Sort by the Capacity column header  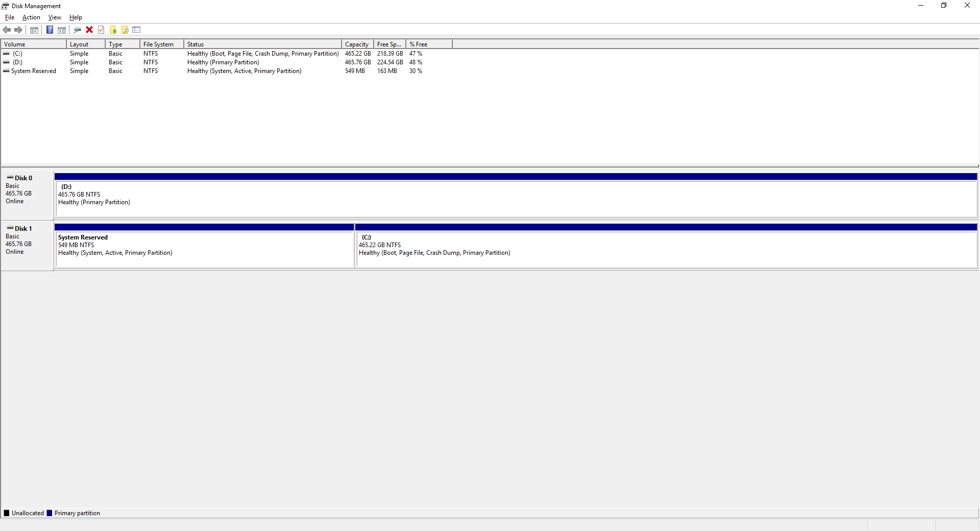(x=358, y=44)
